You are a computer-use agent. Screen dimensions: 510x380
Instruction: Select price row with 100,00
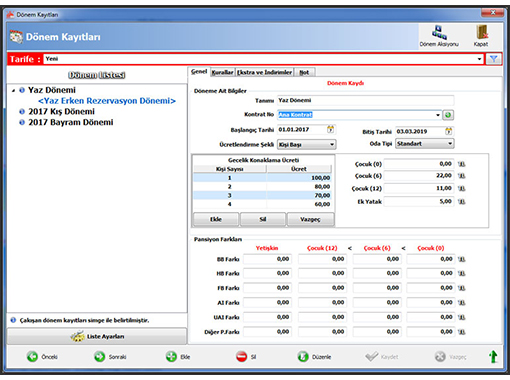coord(263,178)
